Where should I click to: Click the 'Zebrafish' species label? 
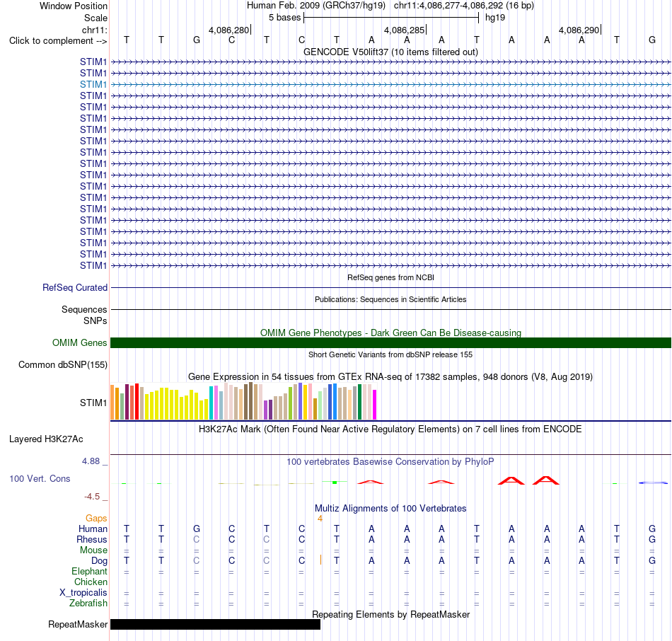click(x=88, y=604)
